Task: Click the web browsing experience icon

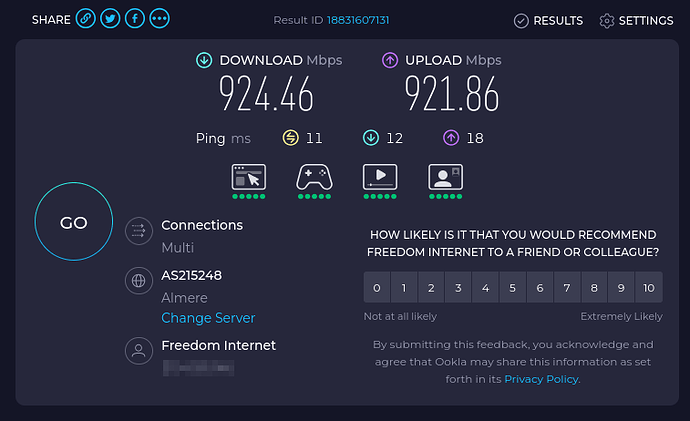Action: tap(249, 177)
